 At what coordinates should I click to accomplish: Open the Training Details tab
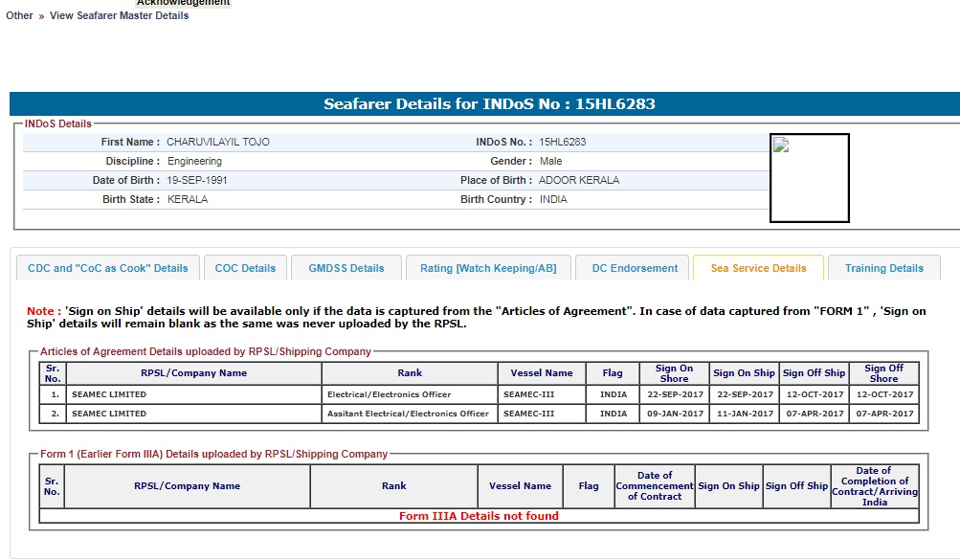[x=883, y=268]
